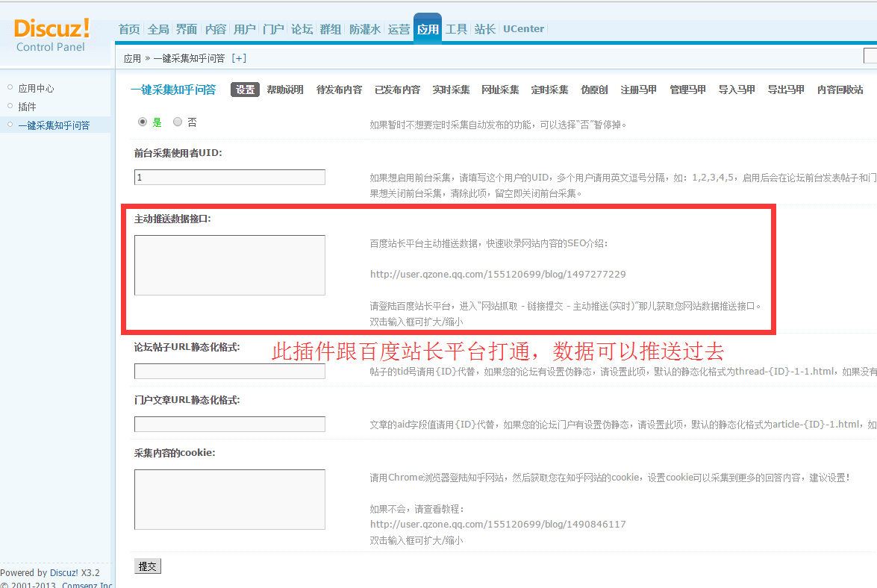
Task: Select the 设置 plugin tab
Action: pyautogui.click(x=245, y=90)
